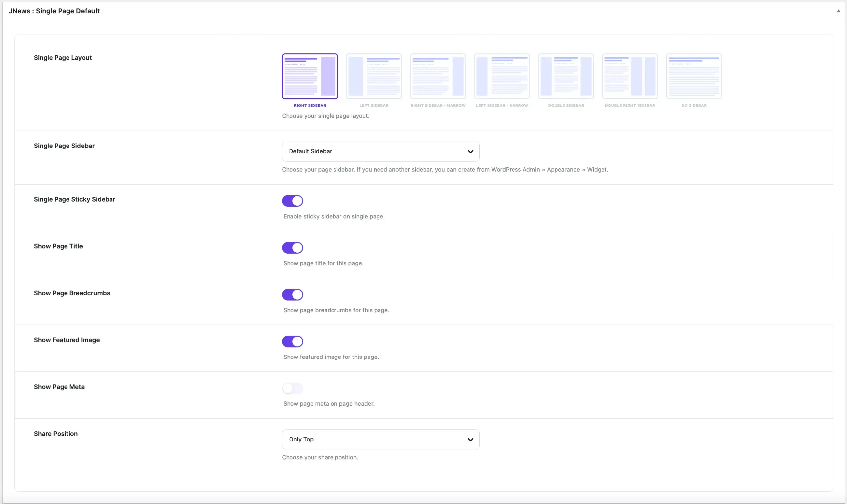Turn off the Show Page Title switch

(x=292, y=248)
